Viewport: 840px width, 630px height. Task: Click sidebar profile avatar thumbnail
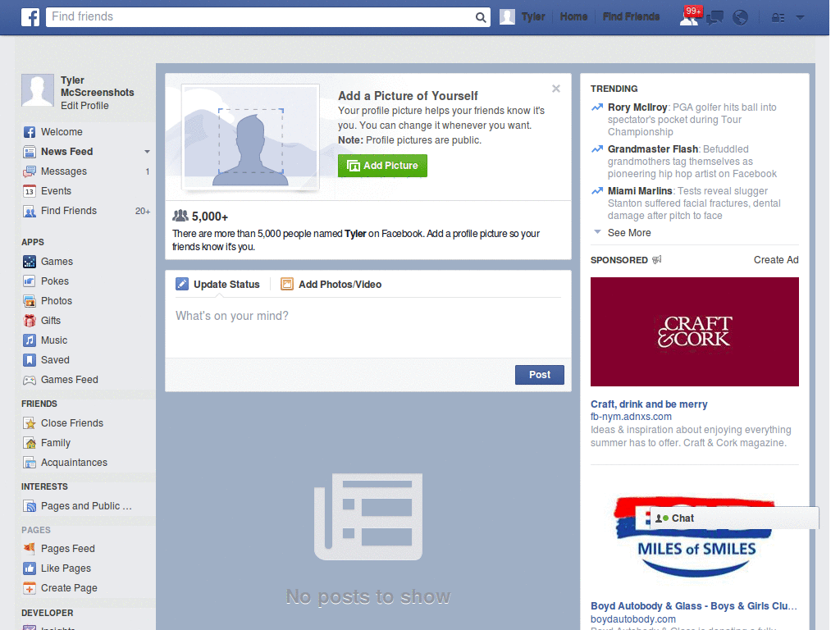tap(38, 90)
